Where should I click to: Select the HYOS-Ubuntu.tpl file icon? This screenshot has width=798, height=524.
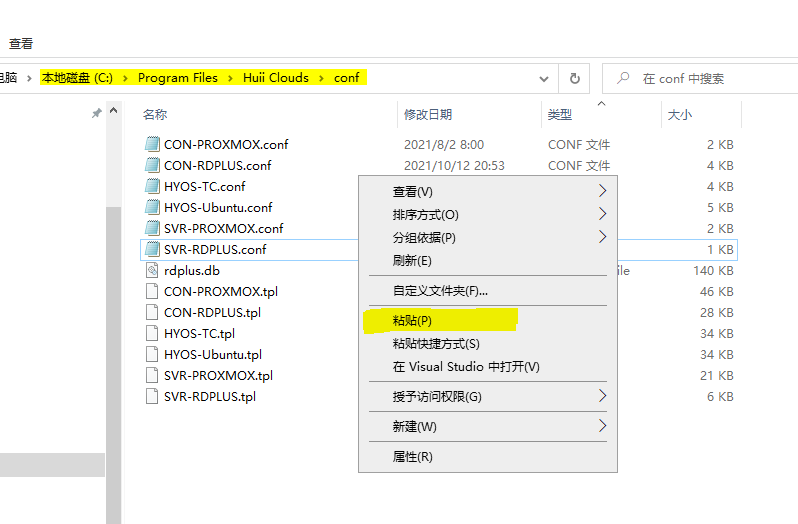coord(152,354)
